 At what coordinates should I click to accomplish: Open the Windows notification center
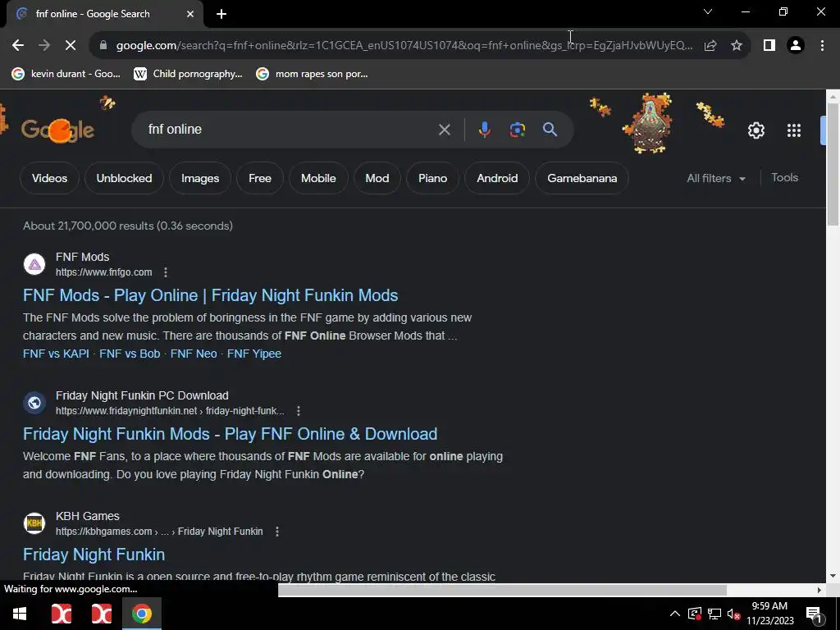click(x=814, y=614)
